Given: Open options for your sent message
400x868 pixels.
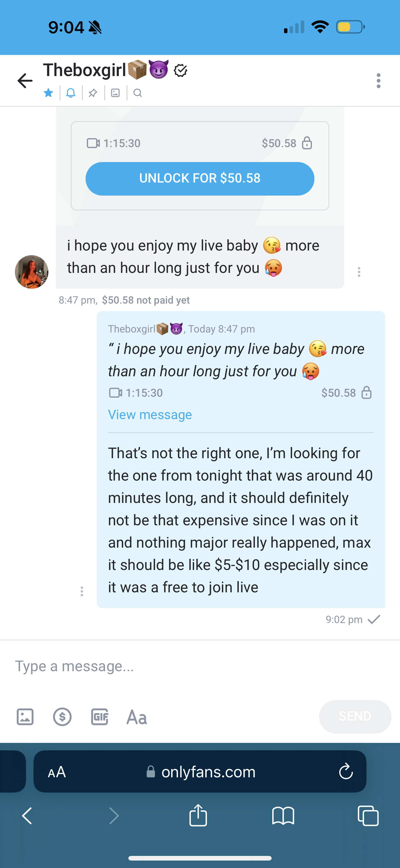Looking at the screenshot, I should (82, 591).
